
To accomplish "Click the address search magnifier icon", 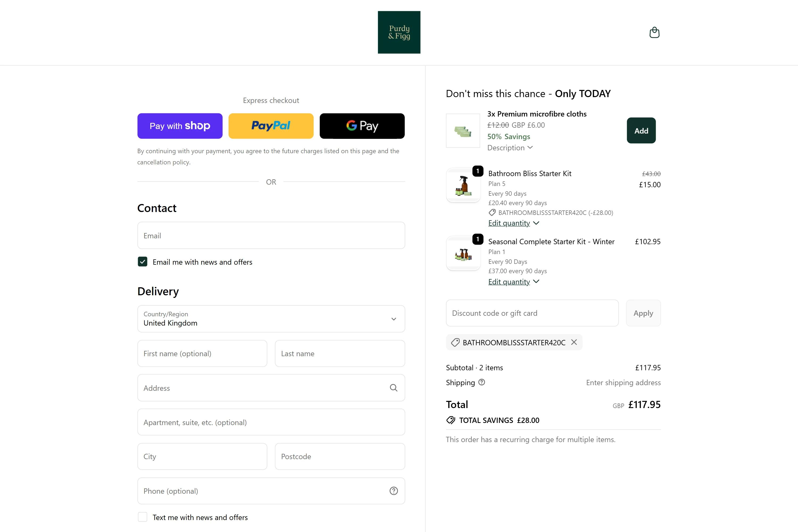I will [x=393, y=388].
